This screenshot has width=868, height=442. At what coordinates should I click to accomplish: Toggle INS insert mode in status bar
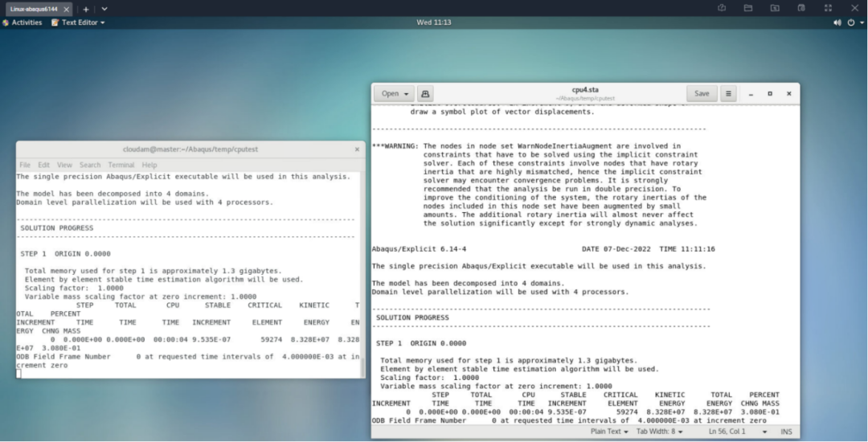(786, 432)
